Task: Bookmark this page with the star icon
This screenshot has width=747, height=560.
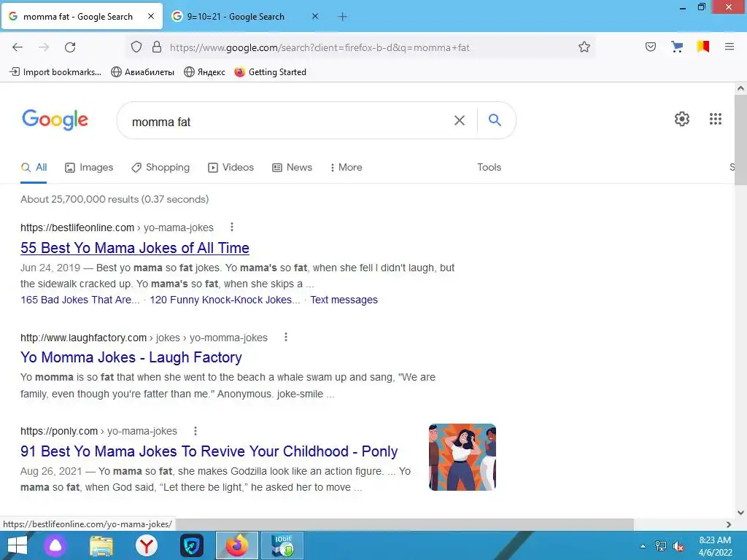Action: point(584,47)
